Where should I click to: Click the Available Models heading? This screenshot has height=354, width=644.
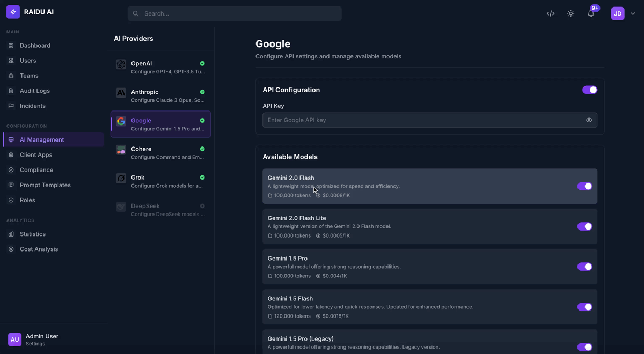290,157
